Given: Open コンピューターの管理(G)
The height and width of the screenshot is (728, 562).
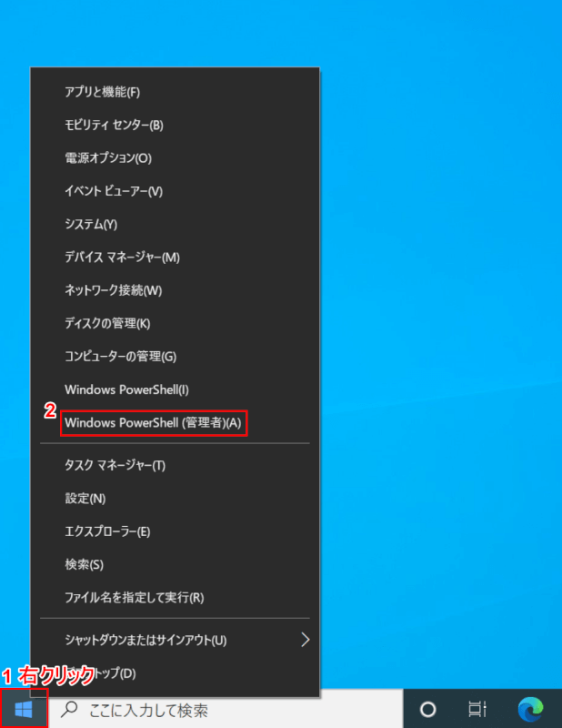Looking at the screenshot, I should click(175, 357).
